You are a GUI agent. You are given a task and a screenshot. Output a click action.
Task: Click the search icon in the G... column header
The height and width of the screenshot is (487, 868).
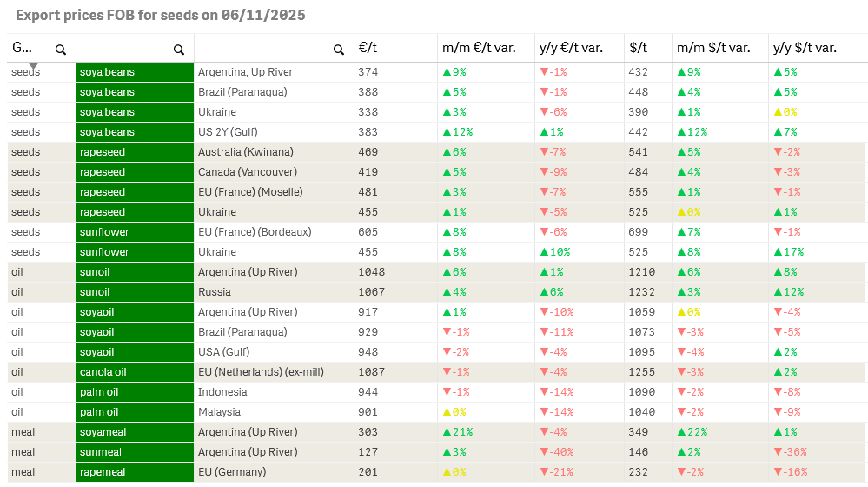point(61,50)
